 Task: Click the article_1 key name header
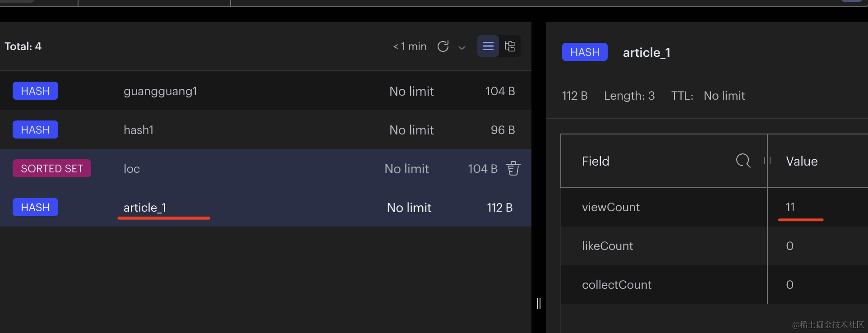646,53
